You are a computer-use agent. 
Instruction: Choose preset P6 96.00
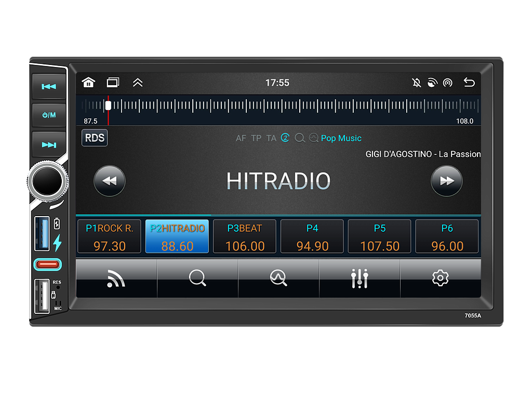(447, 236)
